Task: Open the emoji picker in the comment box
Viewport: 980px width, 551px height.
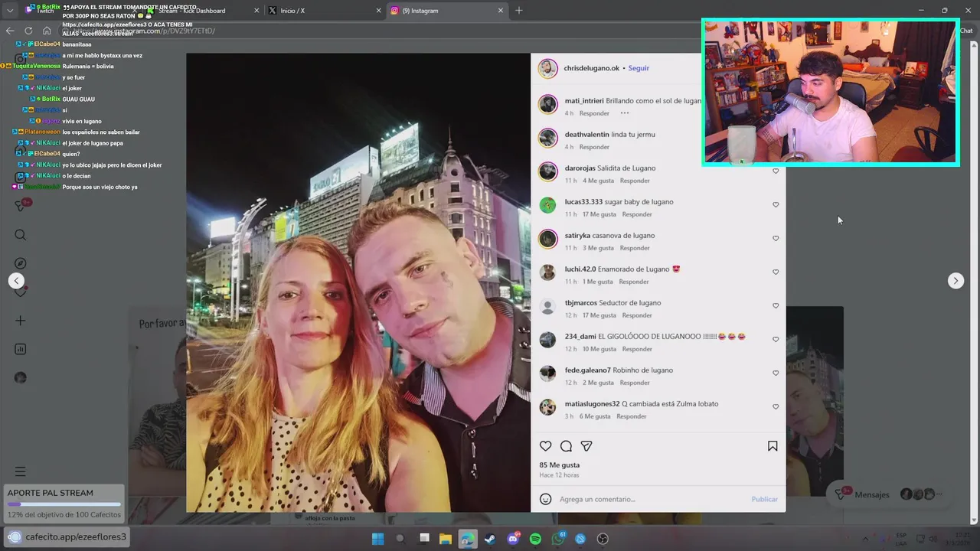Action: pyautogui.click(x=545, y=499)
